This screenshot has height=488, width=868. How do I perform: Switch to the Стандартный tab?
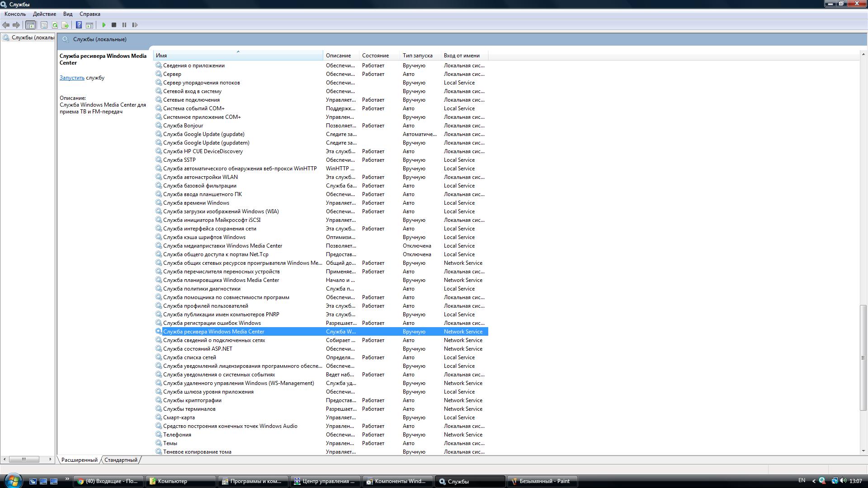[x=121, y=460]
